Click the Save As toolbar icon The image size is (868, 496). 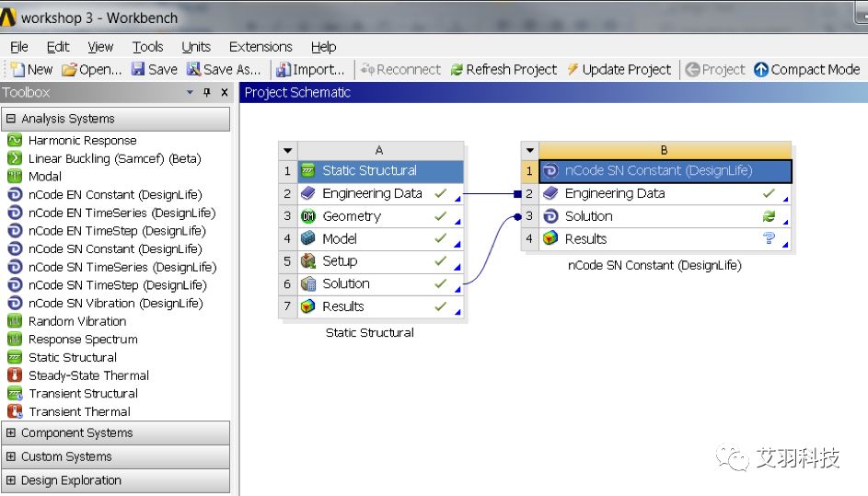(x=193, y=69)
